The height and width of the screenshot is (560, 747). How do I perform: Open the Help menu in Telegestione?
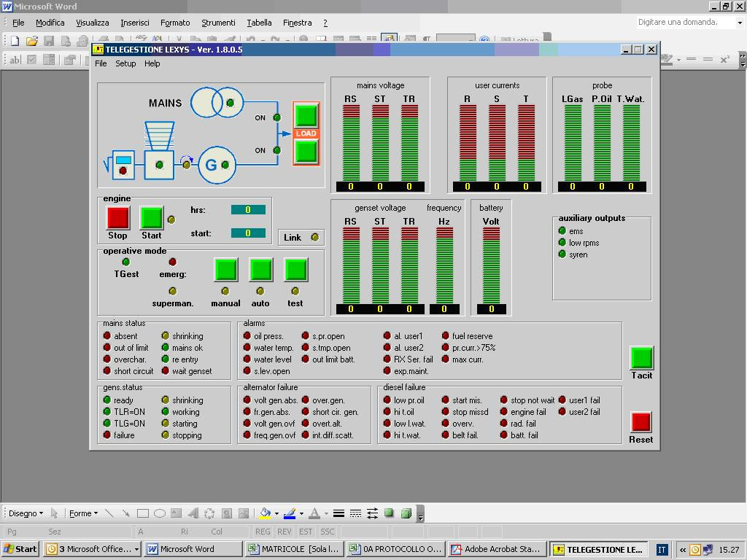click(x=152, y=63)
